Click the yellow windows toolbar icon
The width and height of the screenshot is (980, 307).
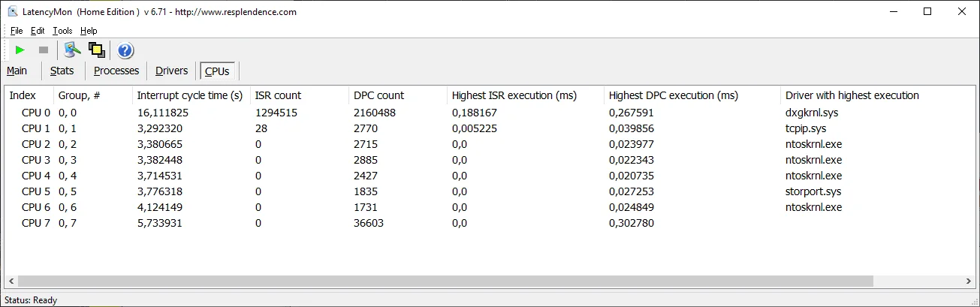pos(96,50)
